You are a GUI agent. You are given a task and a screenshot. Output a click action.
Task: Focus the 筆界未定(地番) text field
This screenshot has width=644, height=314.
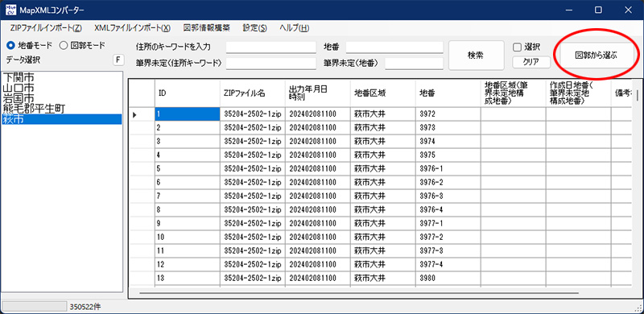coord(414,64)
